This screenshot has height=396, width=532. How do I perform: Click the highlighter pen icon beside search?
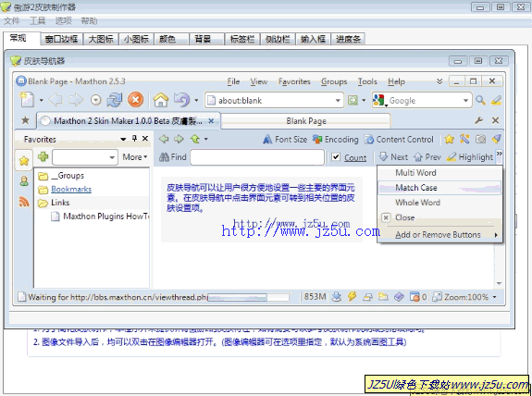click(x=496, y=100)
